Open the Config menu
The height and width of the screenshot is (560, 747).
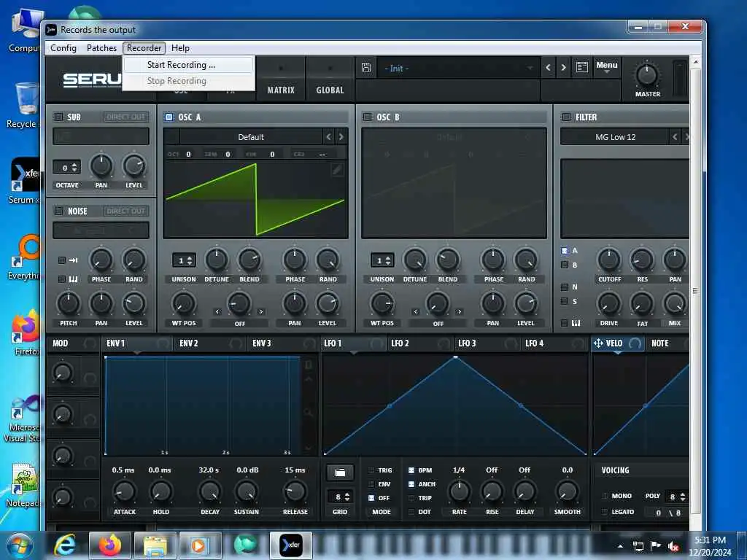pyautogui.click(x=63, y=48)
